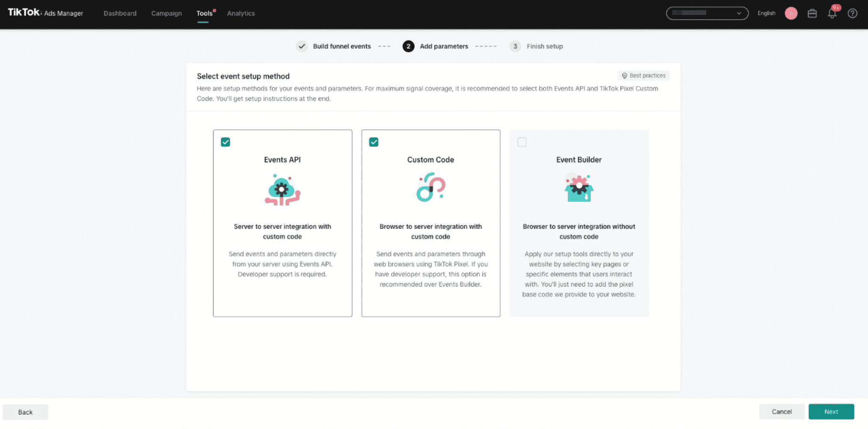Click the Custom Code link illustration
This screenshot has width=868, height=429.
coord(431,187)
